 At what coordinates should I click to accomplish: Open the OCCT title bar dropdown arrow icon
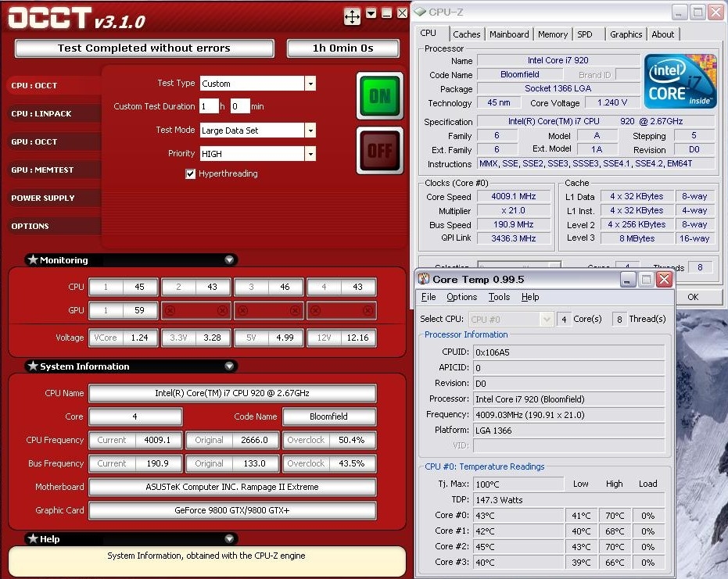pos(371,13)
